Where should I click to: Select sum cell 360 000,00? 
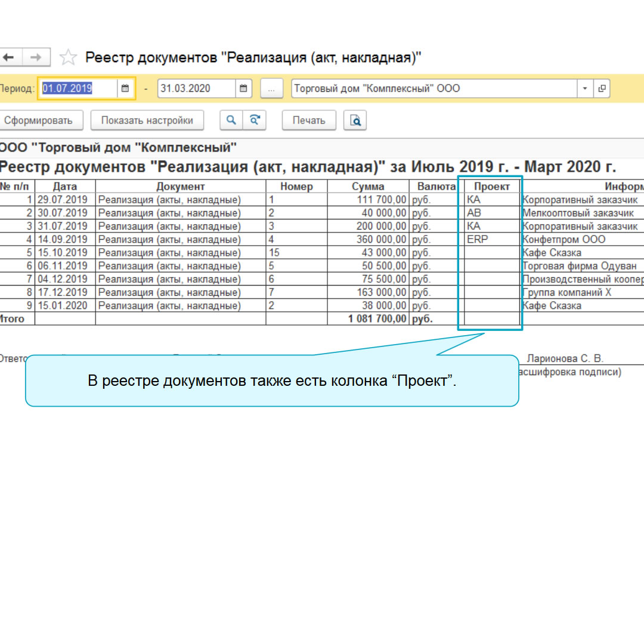[x=368, y=240]
